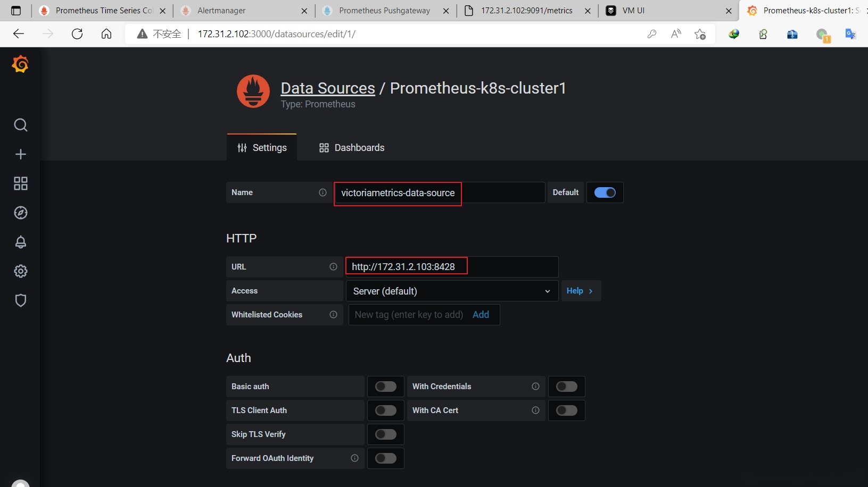This screenshot has height=487, width=868.
Task: Open the Access Server (default) dropdown
Action: (x=451, y=291)
